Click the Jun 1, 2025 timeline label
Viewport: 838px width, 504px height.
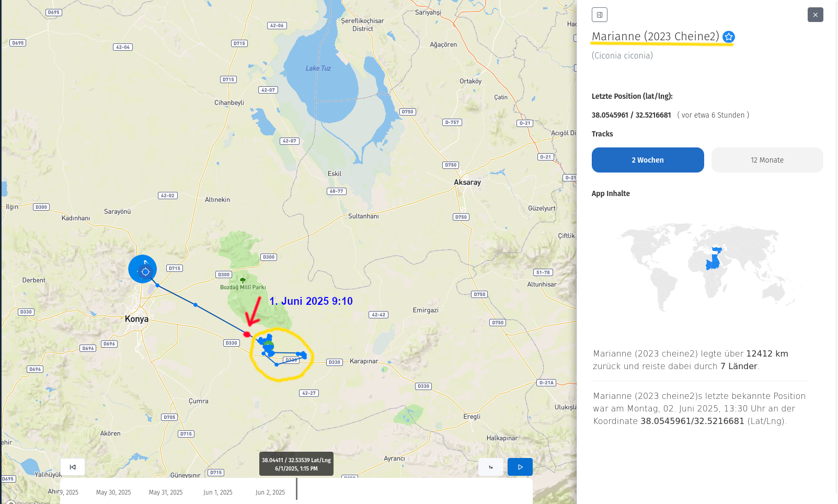pos(218,492)
